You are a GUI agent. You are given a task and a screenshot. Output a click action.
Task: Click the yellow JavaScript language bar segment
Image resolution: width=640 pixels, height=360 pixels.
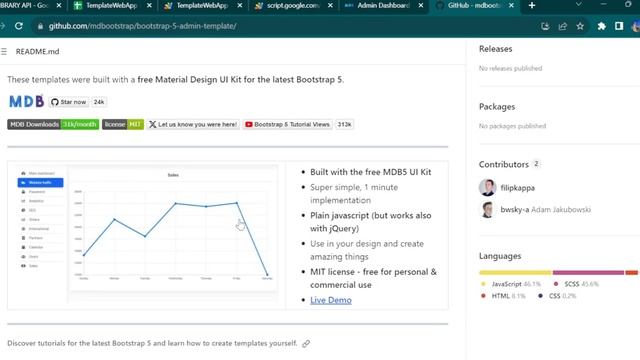pos(516,272)
